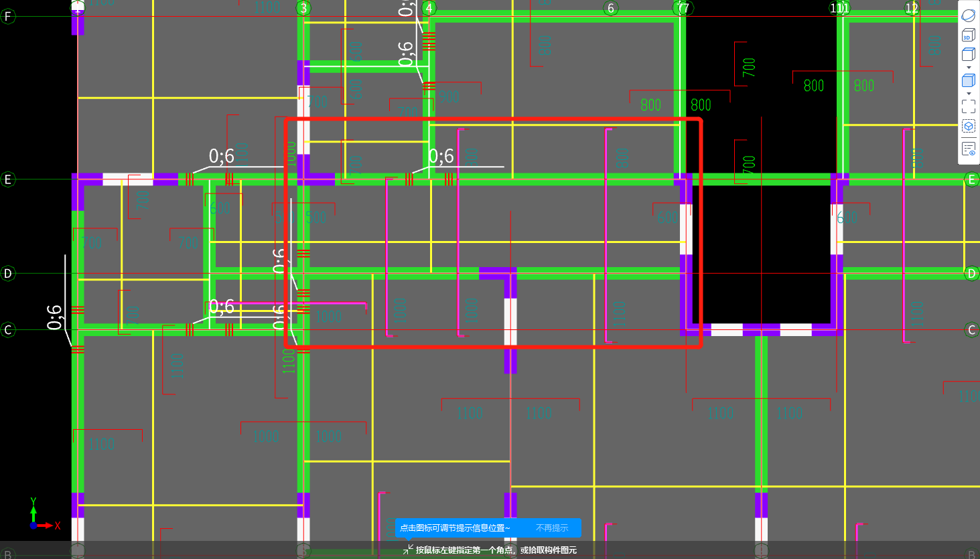Select axis bubble 6 at the top

tap(611, 8)
